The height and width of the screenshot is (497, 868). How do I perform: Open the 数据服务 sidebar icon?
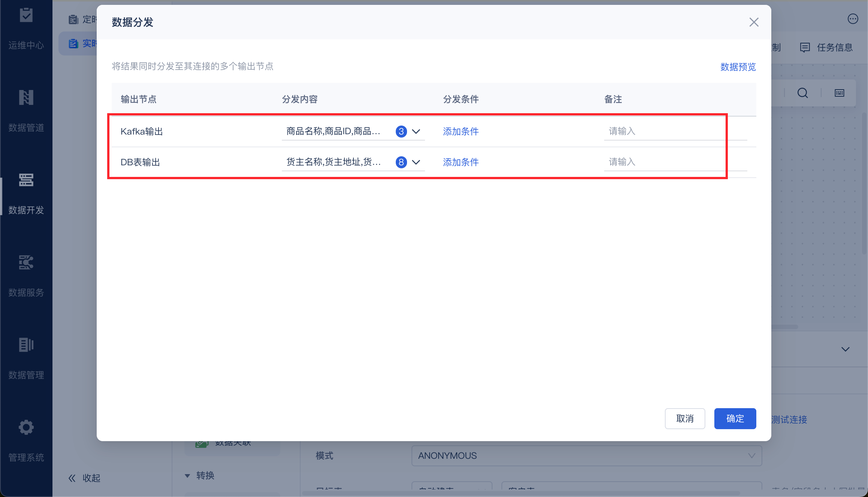[26, 263]
